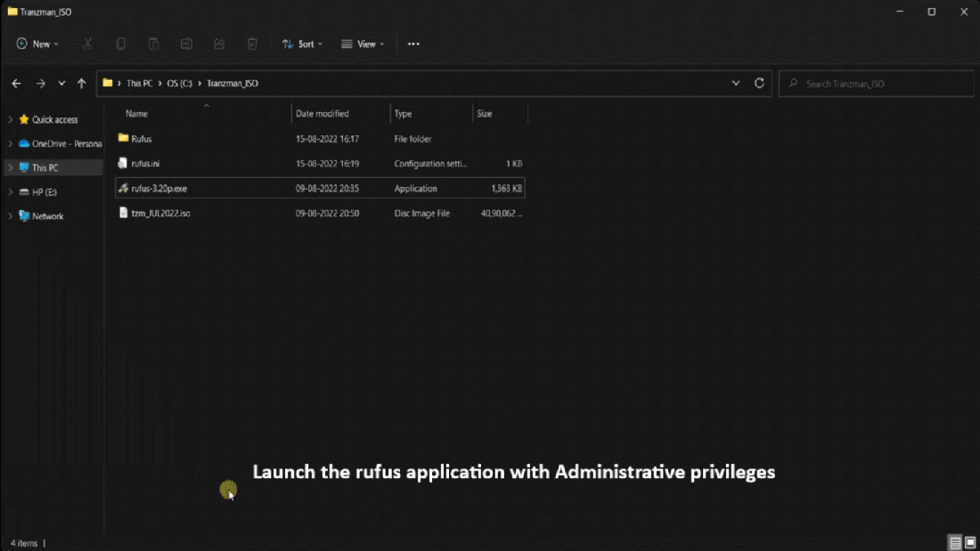Switch to details view icon in status bar
This screenshot has height=551, width=980.
(954, 543)
